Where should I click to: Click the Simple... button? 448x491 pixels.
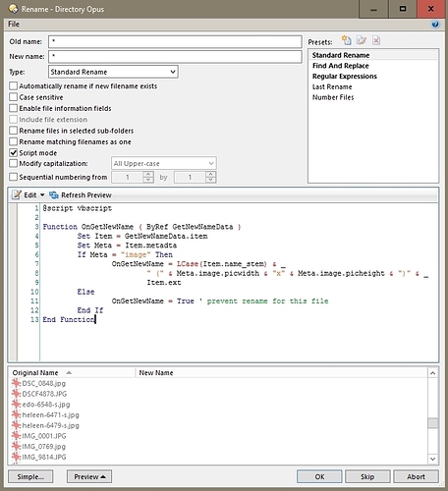30,476
